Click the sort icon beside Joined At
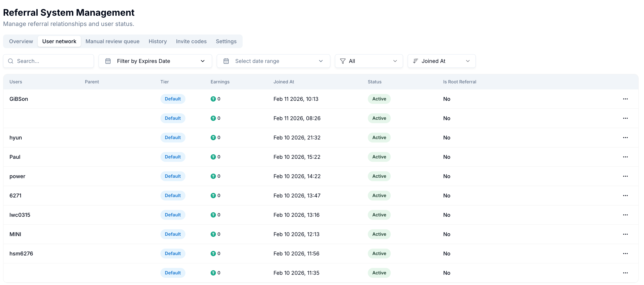This screenshot has height=285, width=644. tap(416, 61)
